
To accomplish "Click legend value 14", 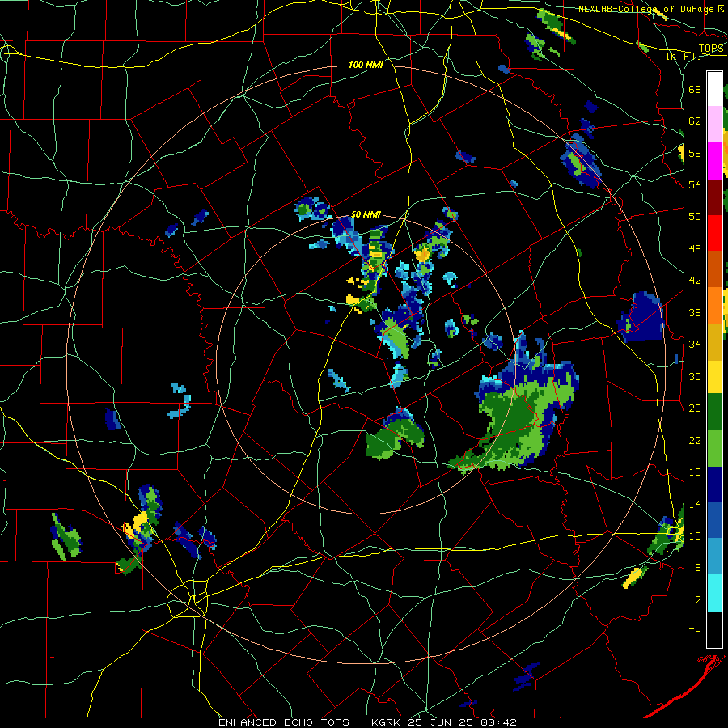I will [x=695, y=504].
